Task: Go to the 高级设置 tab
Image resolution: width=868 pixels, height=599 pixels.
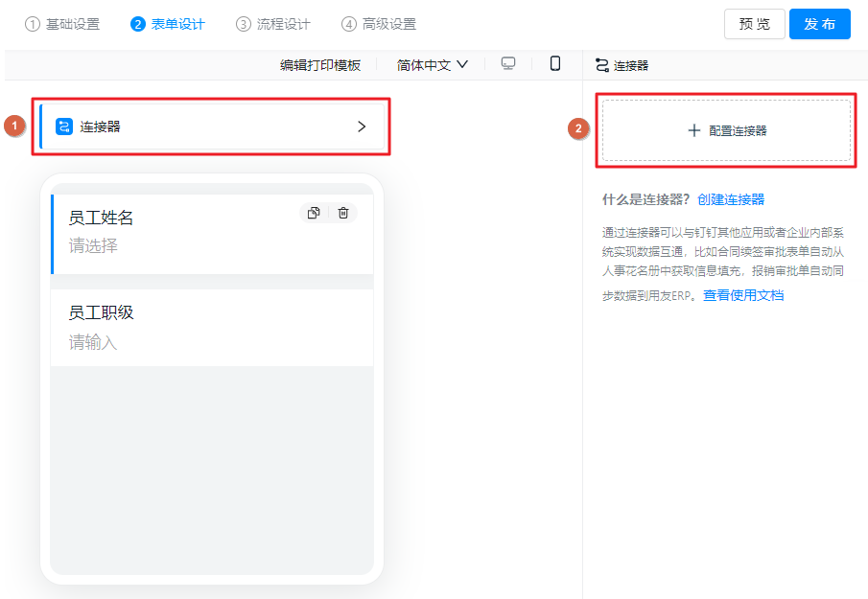Action: (379, 24)
